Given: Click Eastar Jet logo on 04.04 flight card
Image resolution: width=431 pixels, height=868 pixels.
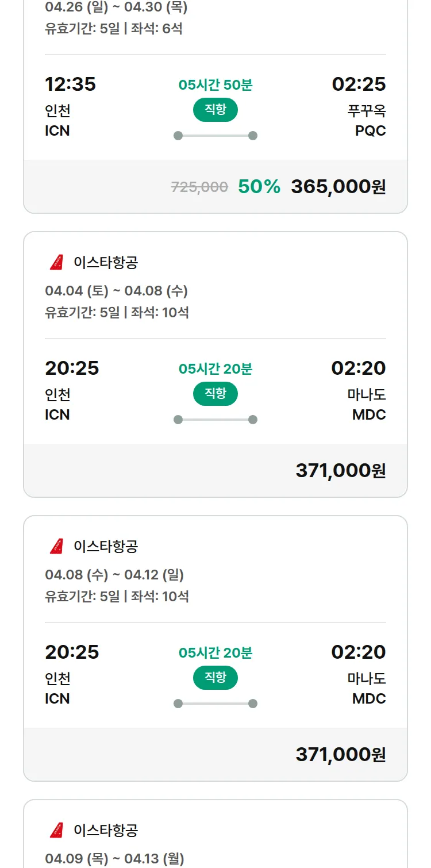Looking at the screenshot, I should (x=56, y=263).
